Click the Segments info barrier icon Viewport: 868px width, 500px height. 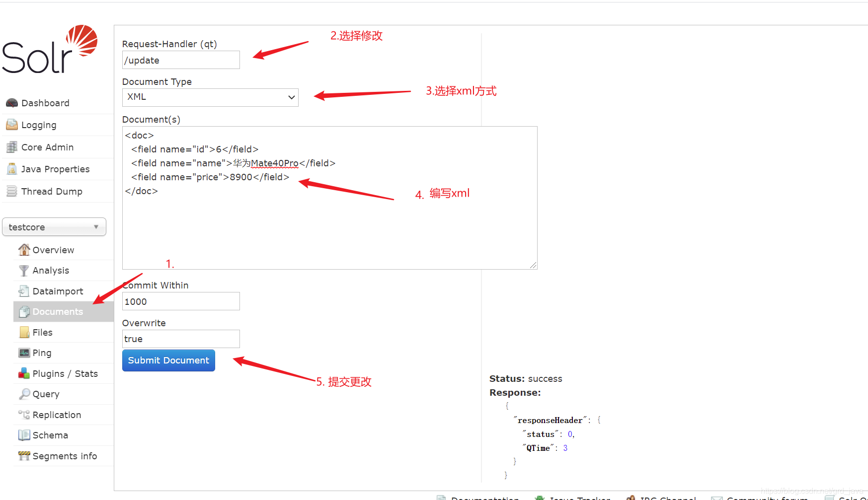click(24, 456)
